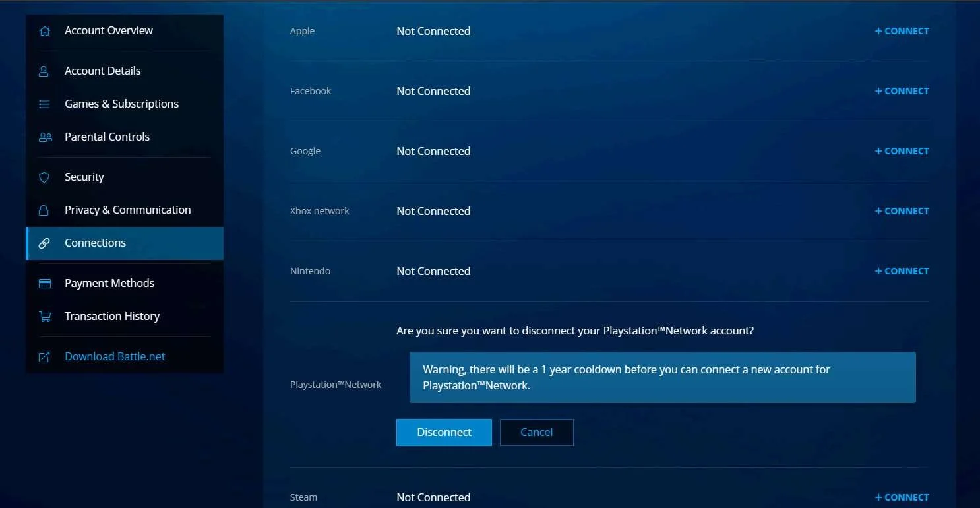
Task: Click the Xbox network service label
Action: point(320,211)
